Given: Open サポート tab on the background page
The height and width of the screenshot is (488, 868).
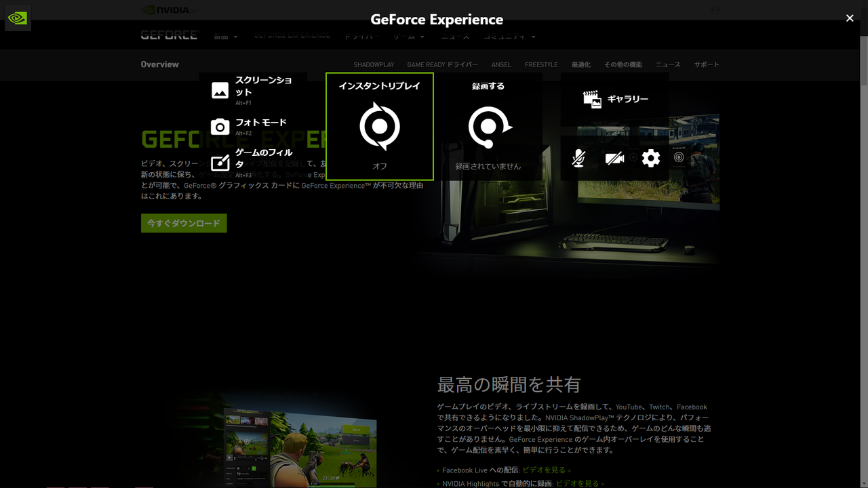Looking at the screenshot, I should [x=707, y=64].
